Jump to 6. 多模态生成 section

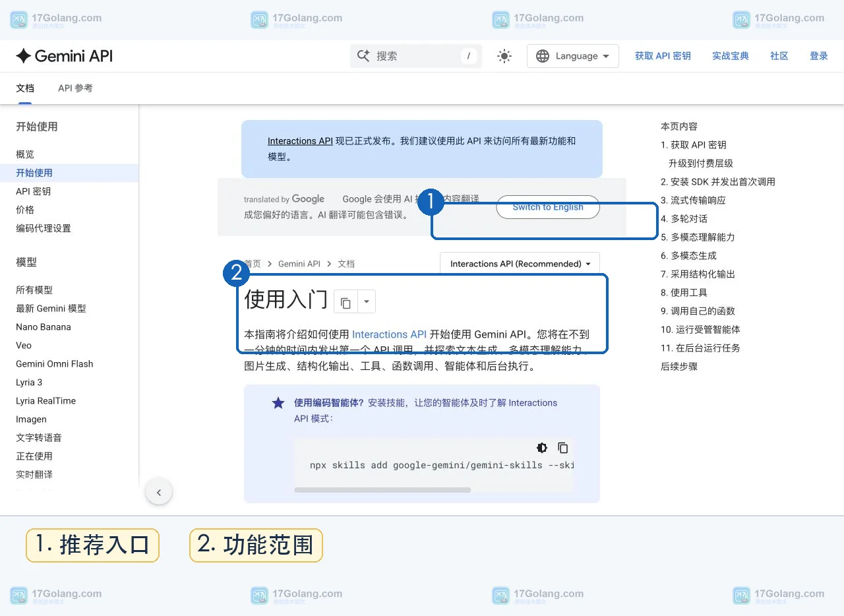click(x=688, y=256)
